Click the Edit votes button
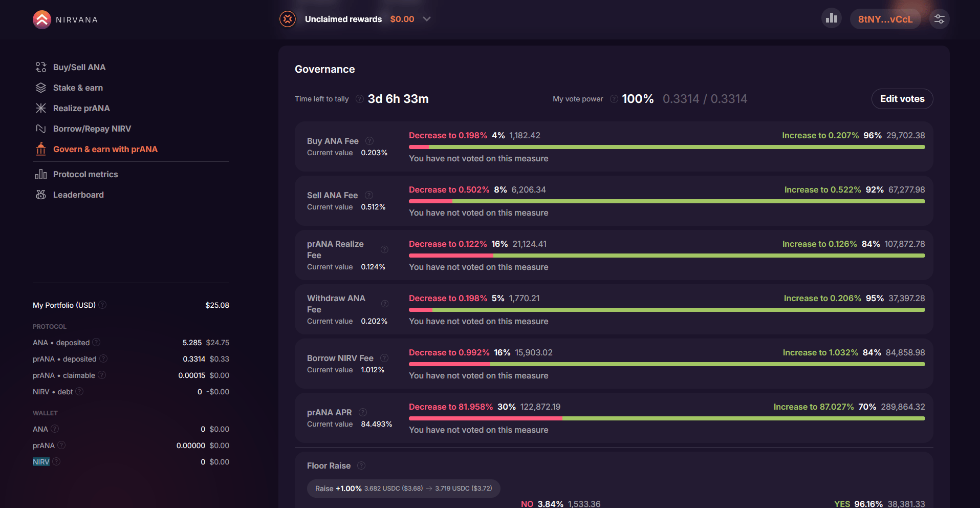The image size is (980, 508). [902, 99]
